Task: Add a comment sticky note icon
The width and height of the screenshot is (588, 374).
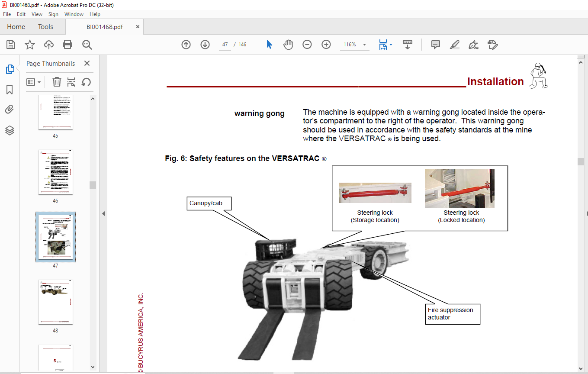Action: coord(436,45)
